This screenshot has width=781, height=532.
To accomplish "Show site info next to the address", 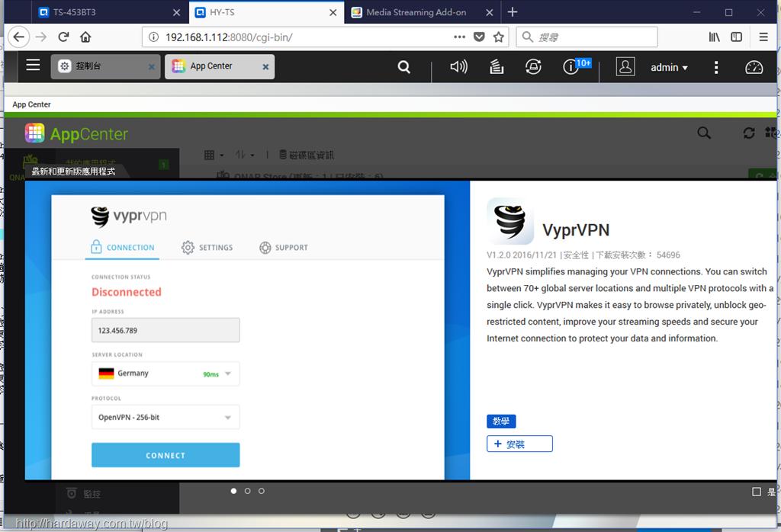I will coord(153,37).
